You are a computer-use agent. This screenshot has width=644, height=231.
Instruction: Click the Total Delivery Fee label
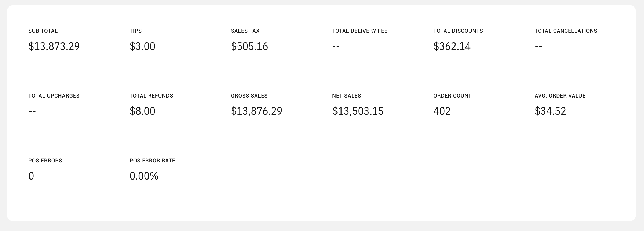click(359, 31)
